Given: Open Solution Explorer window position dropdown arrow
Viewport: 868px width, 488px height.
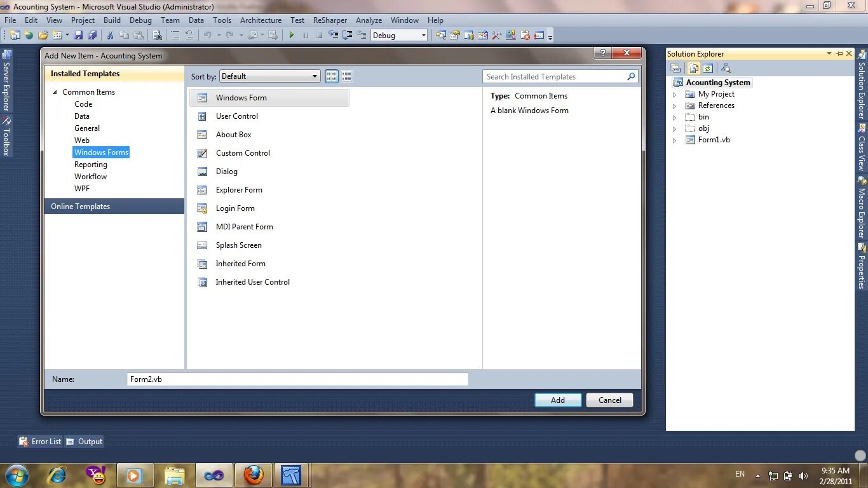Looking at the screenshot, I should 829,54.
